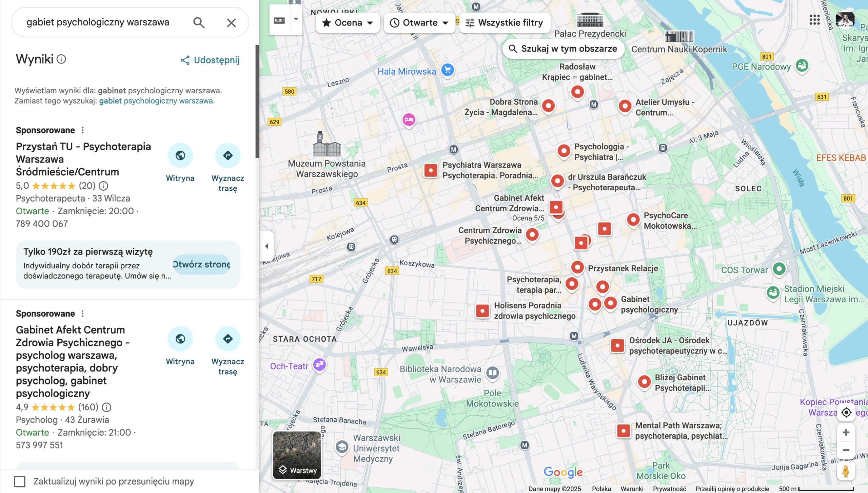This screenshot has height=493, width=868.
Task: Select Bliżej Gabinet Psychoterapii map pin
Action: (x=644, y=382)
